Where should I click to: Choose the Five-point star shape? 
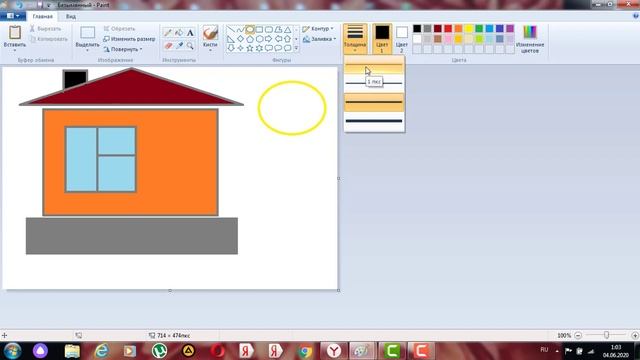[x=250, y=48]
